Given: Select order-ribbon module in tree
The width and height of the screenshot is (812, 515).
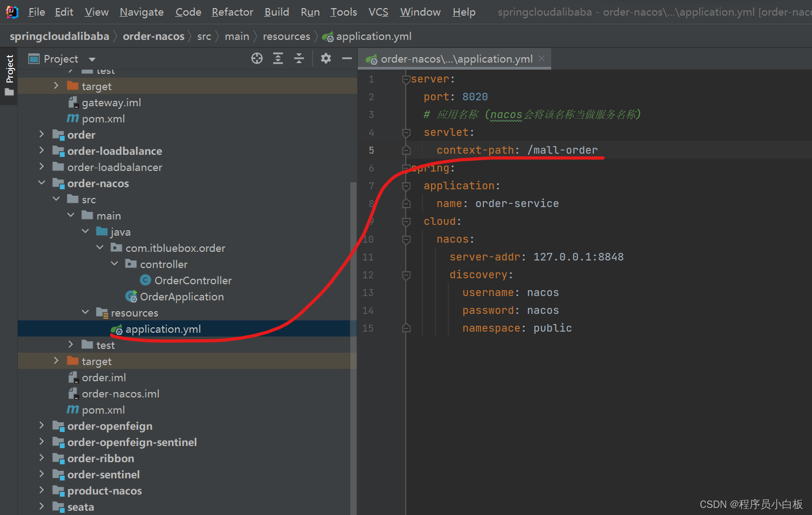Looking at the screenshot, I should 101,458.
